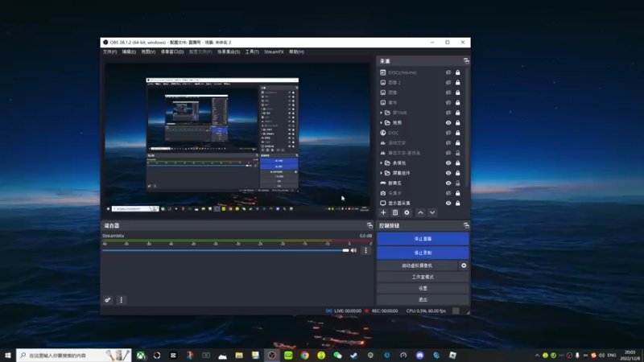The image size is (644, 362).
Task: Click the browser icon of EXSC(chrome) source
Action: pyautogui.click(x=383, y=72)
